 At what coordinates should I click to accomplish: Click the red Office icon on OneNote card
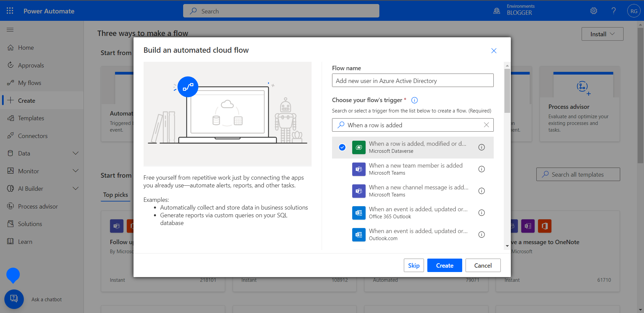pyautogui.click(x=545, y=226)
